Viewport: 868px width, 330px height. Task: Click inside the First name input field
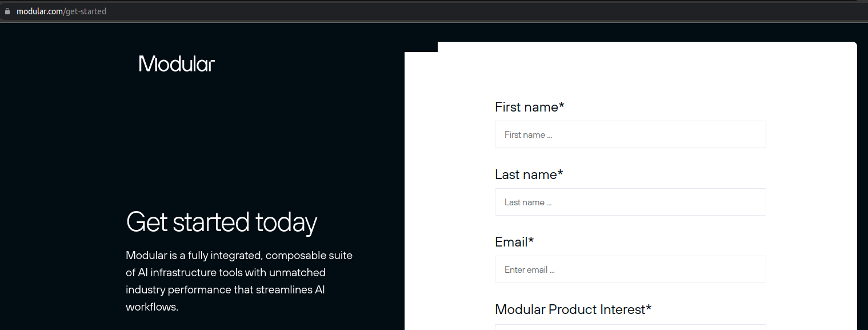pos(630,134)
